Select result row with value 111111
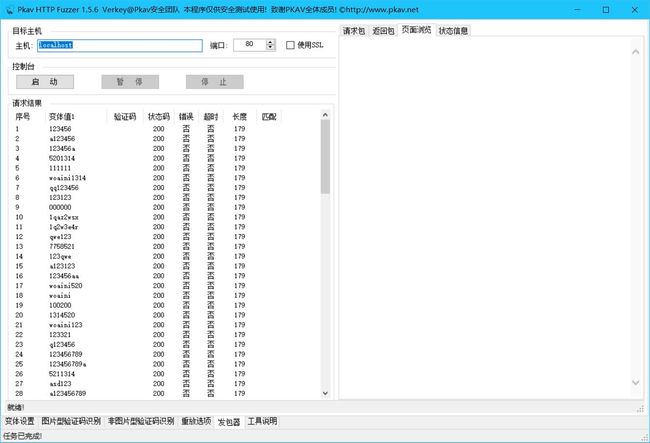Screen dimensions: 650x443 (166, 168)
